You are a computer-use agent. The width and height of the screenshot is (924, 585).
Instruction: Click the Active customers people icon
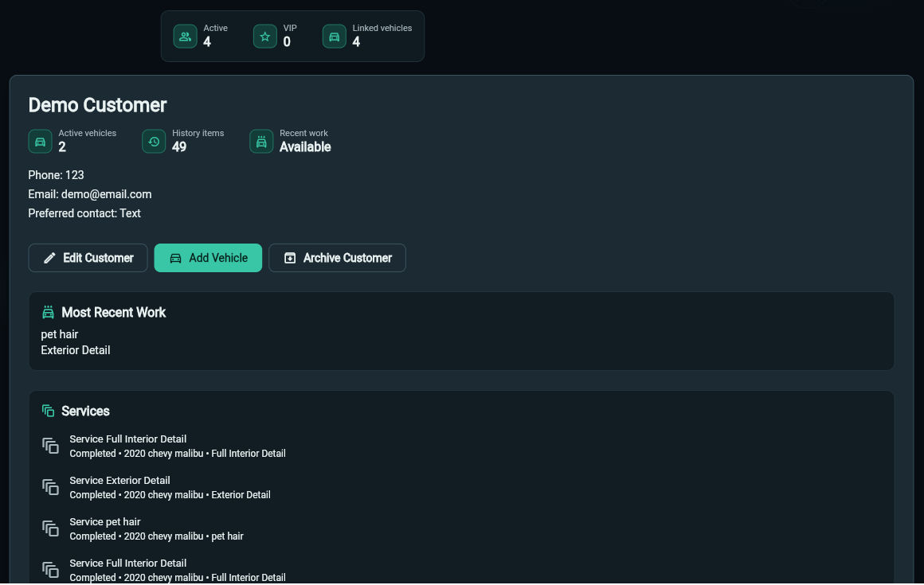[185, 37]
